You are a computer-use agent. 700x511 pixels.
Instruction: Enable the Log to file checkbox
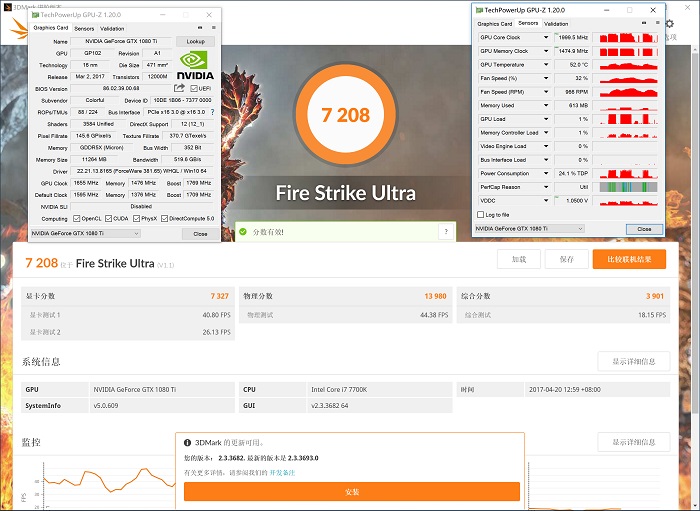[483, 214]
